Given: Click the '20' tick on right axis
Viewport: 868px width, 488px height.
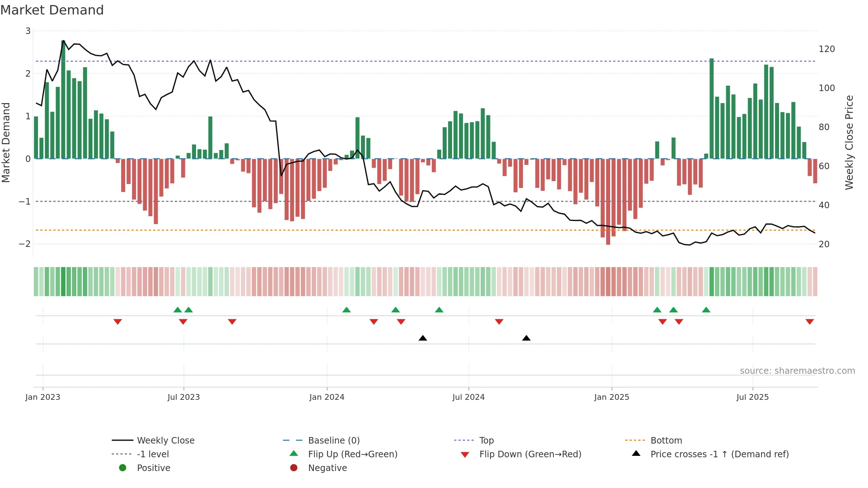Looking at the screenshot, I should pyautogui.click(x=824, y=244).
